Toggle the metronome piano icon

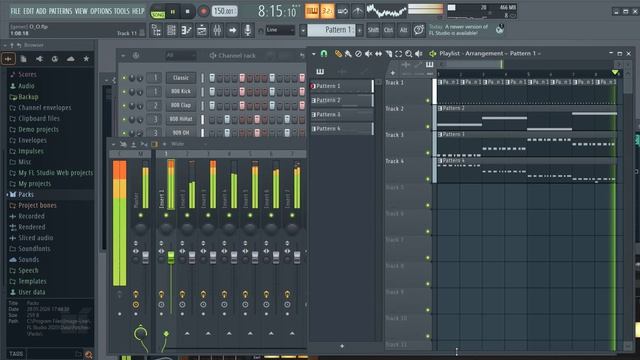(312, 11)
